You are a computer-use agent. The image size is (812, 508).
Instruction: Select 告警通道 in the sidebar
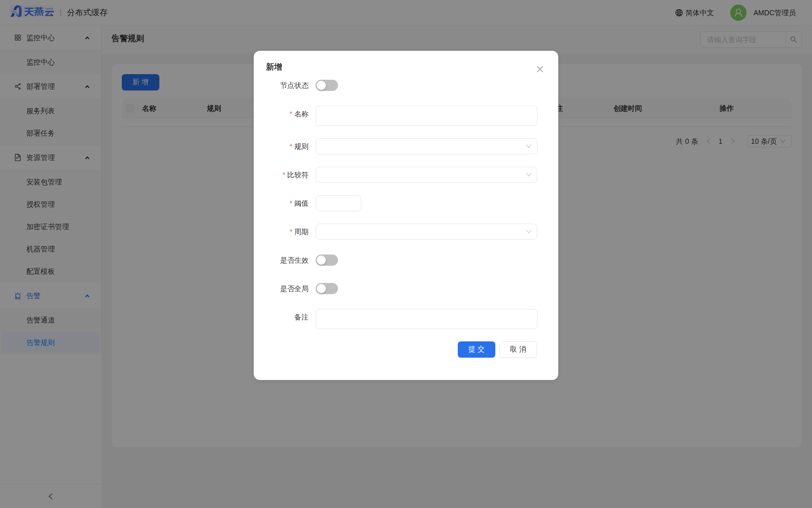click(x=41, y=320)
